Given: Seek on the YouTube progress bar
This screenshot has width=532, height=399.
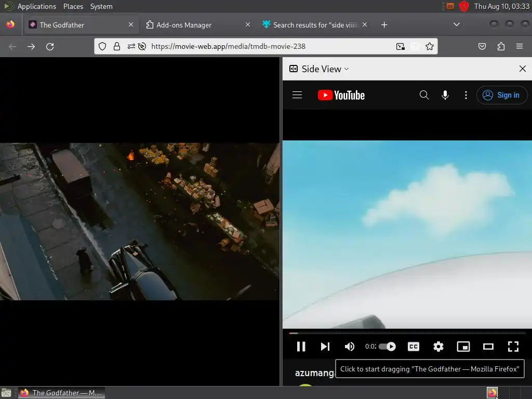Looking at the screenshot, I should [407, 333].
